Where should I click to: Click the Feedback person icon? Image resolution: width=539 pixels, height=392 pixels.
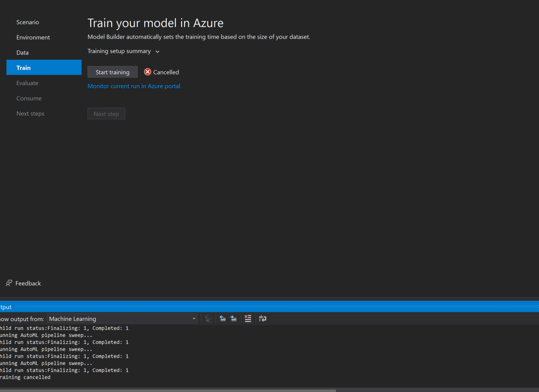click(x=9, y=283)
